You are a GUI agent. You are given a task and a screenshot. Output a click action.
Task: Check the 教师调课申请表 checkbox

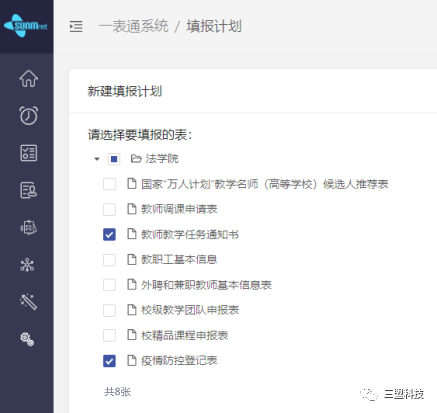point(109,209)
